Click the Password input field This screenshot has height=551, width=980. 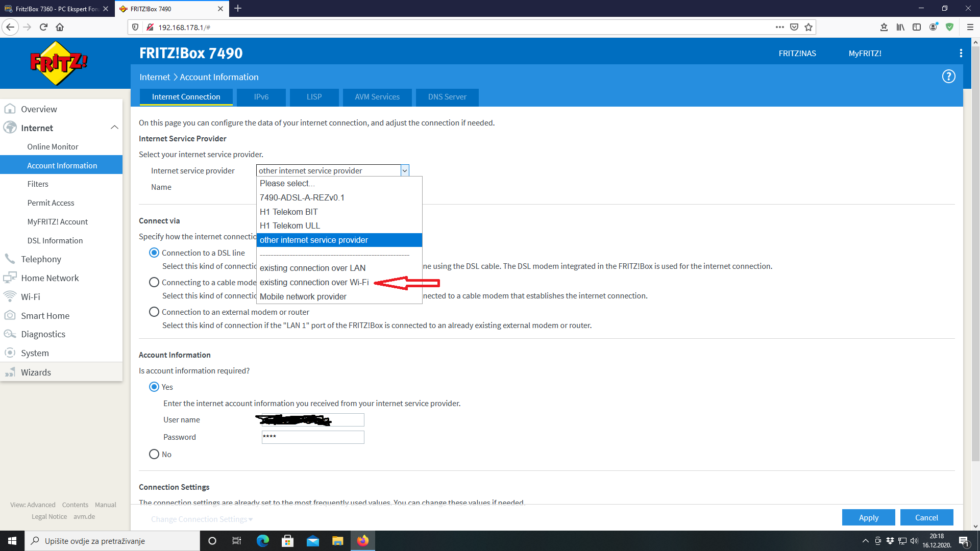coord(313,437)
